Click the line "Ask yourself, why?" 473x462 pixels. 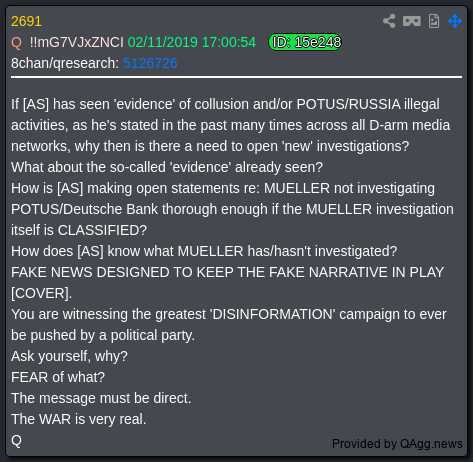point(69,356)
